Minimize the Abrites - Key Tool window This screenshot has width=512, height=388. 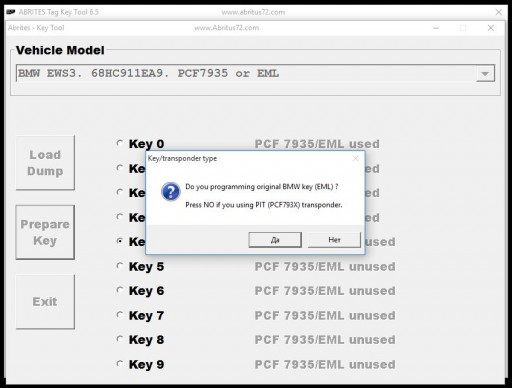click(436, 28)
